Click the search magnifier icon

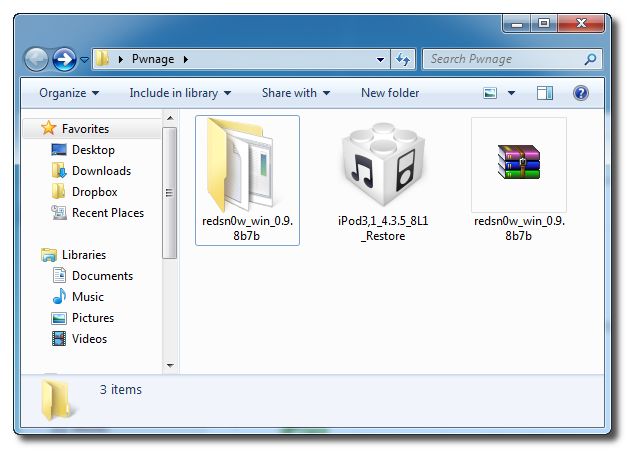click(590, 59)
